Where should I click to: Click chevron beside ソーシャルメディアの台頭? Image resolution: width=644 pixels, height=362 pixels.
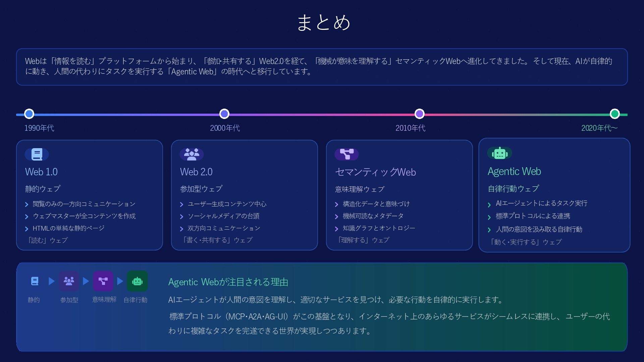[181, 217]
